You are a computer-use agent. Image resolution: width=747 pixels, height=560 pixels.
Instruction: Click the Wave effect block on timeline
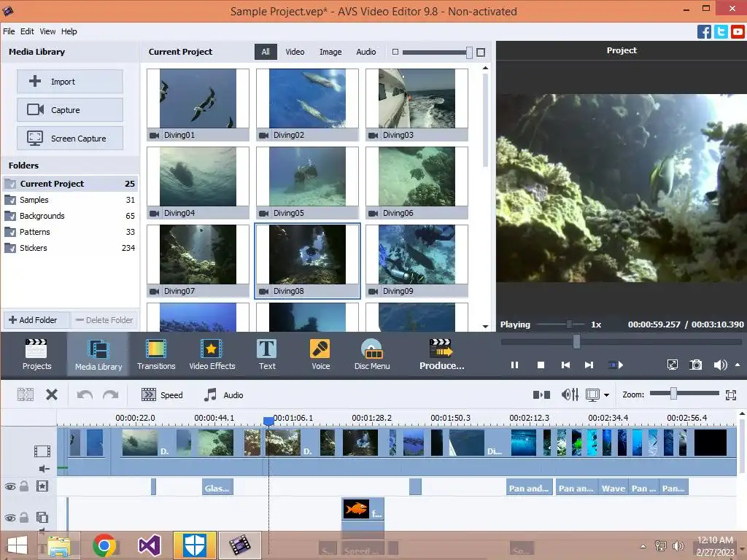click(613, 488)
